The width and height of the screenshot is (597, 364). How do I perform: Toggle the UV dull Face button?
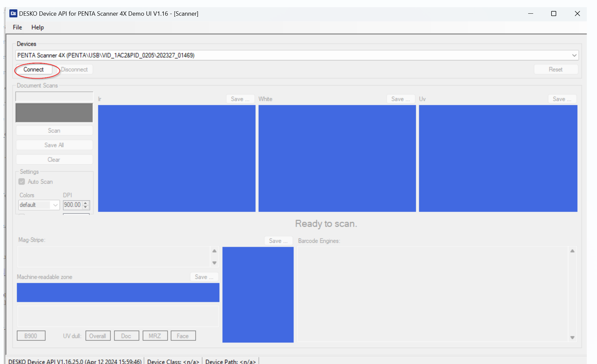pyautogui.click(x=183, y=336)
